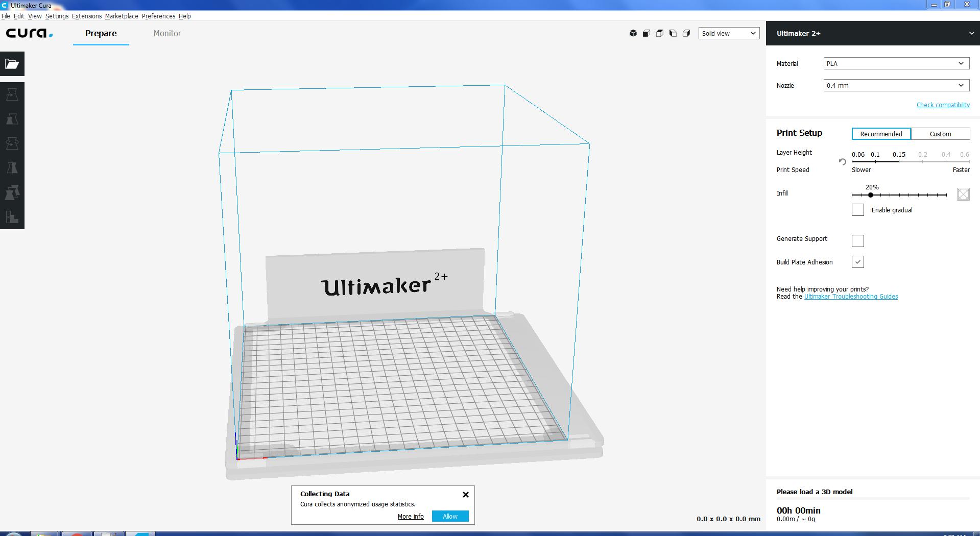The height and width of the screenshot is (536, 980).
Task: Switch camera to 3D view cube icon
Action: pyautogui.click(x=633, y=33)
